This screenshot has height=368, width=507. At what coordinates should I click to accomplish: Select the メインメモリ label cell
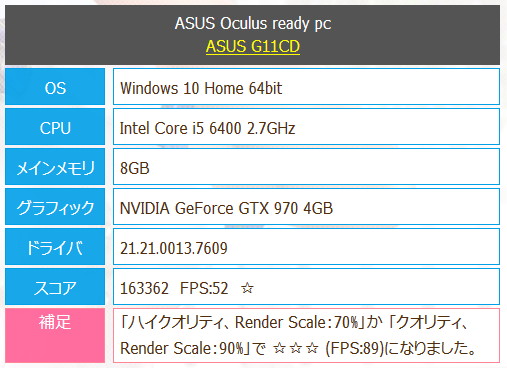point(55,167)
